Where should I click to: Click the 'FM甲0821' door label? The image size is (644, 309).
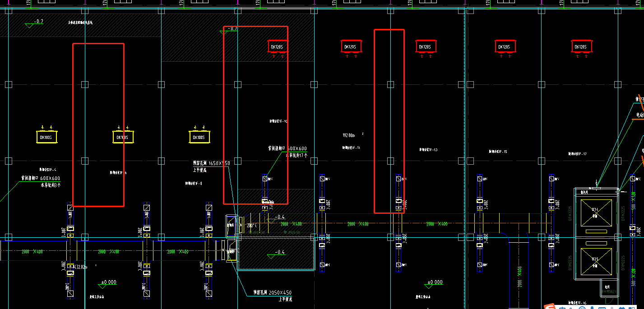tap(610, 292)
